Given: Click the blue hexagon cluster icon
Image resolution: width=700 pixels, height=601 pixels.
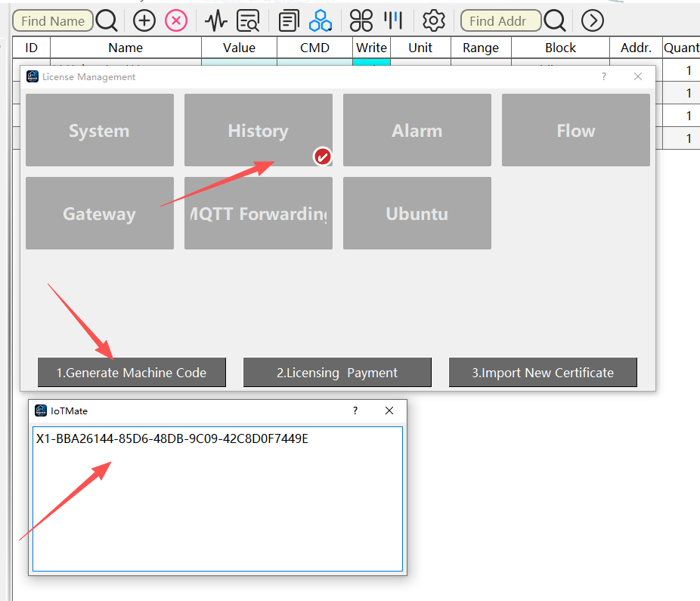Looking at the screenshot, I should tap(320, 20).
